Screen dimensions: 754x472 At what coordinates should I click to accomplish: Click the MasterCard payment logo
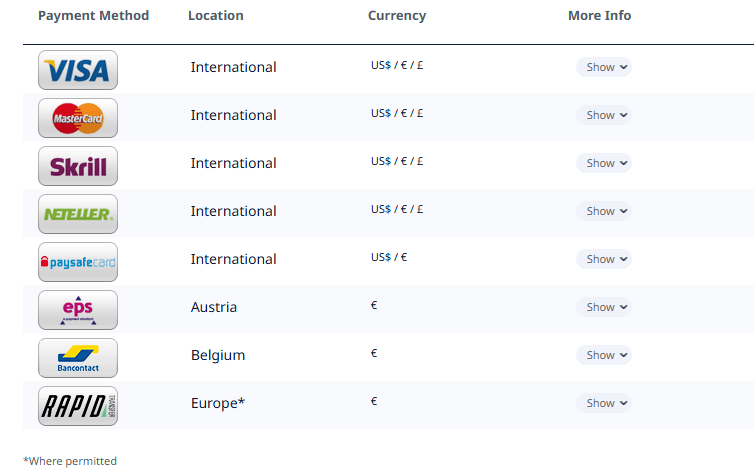(78, 118)
